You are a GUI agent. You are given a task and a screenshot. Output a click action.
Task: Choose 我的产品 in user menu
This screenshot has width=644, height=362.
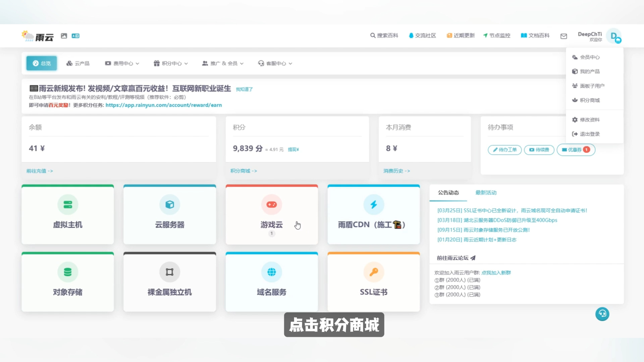594,71
